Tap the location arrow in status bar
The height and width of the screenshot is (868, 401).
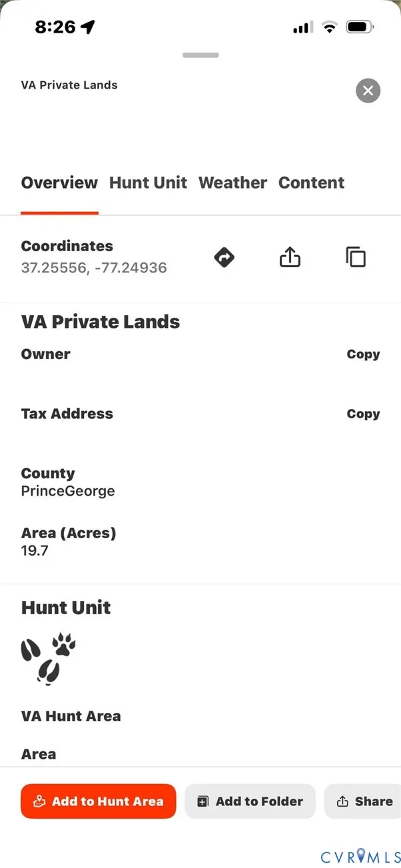pos(88,27)
